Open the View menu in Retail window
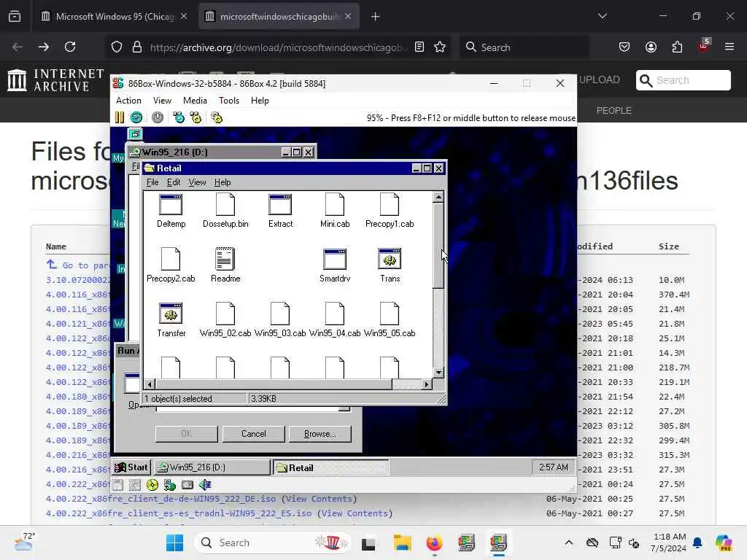This screenshot has width=747, height=560. pyautogui.click(x=197, y=182)
